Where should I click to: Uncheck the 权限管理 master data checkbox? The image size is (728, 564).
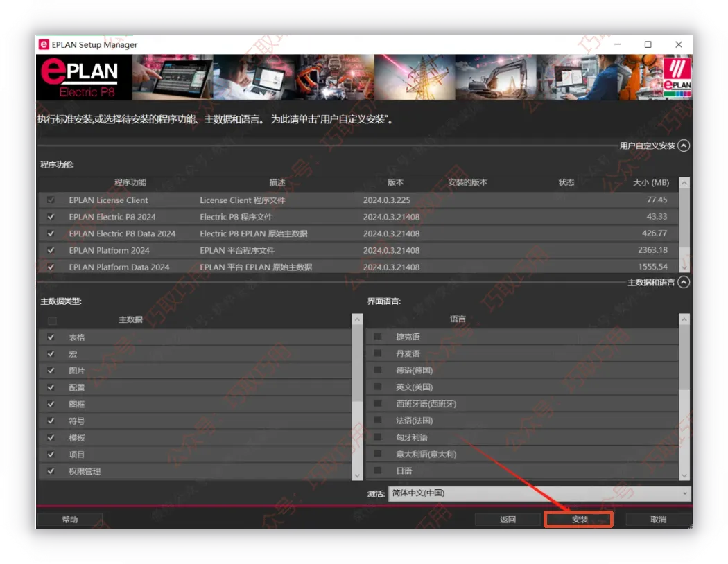[51, 470]
